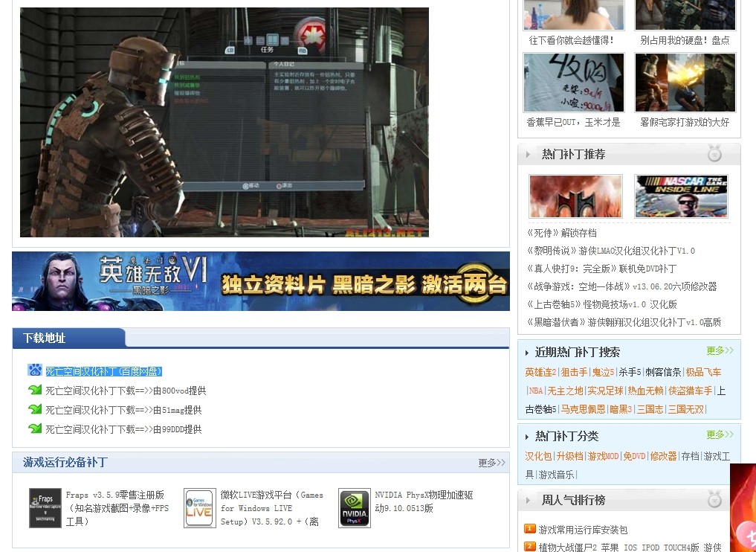Click rank 1 badge beside 游戏常用运行库安装包
Viewport: 756px width, 552px height.
click(x=530, y=529)
